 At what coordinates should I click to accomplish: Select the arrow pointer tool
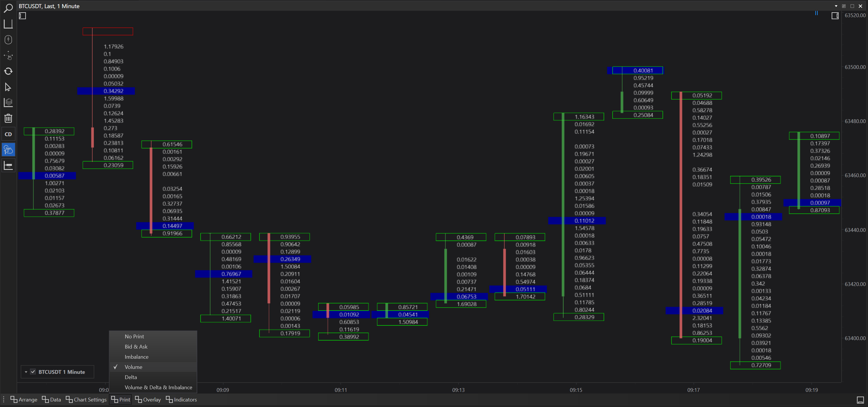click(x=8, y=87)
